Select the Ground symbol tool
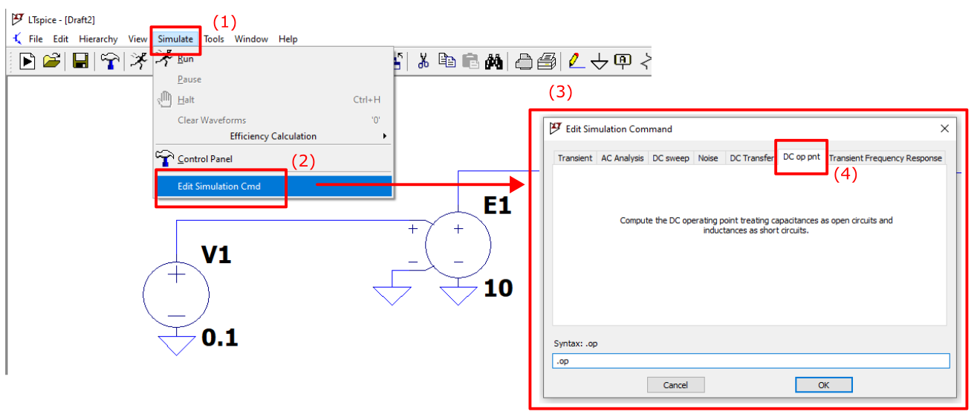Image resolution: width=980 pixels, height=420 pixels. (600, 62)
